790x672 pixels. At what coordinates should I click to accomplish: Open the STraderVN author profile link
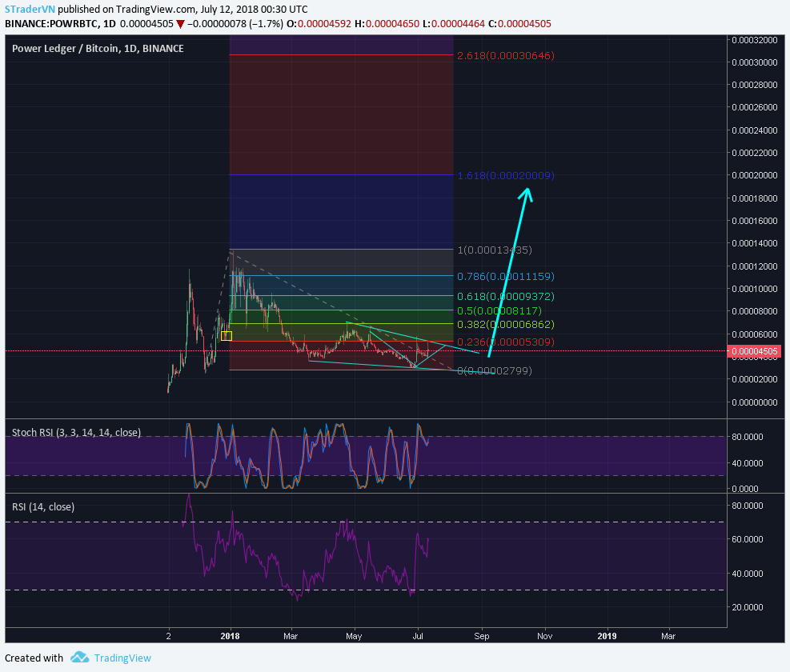[x=30, y=9]
